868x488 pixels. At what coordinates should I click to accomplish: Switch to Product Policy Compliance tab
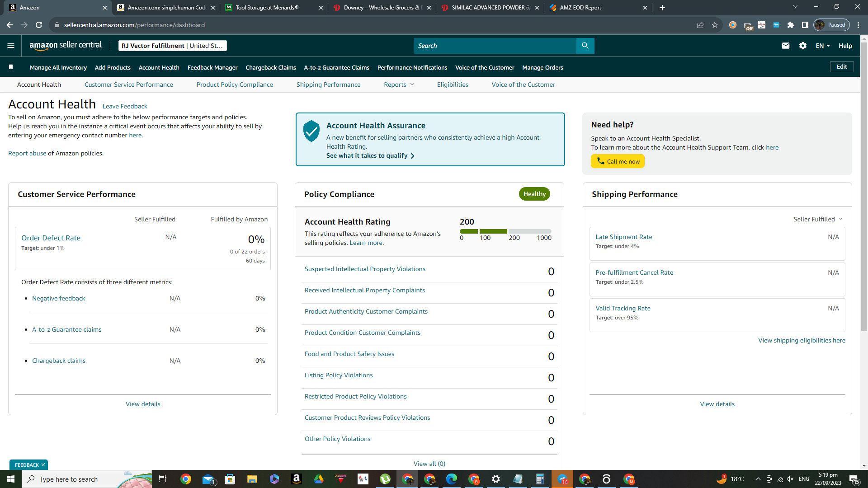(235, 84)
